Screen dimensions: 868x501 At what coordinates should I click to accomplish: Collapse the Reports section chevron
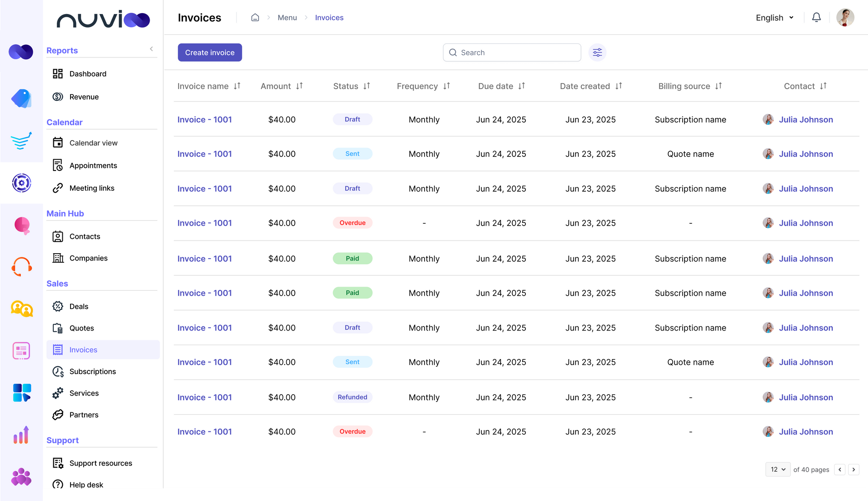click(151, 48)
